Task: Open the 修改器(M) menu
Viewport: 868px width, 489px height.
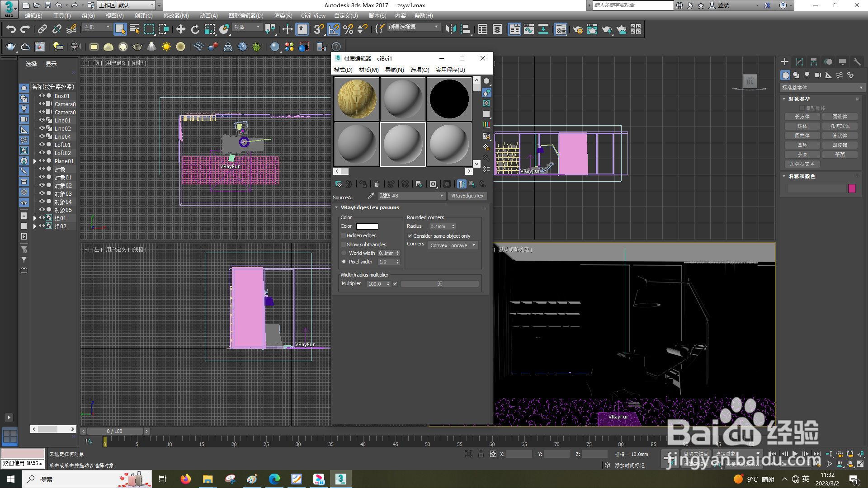Action: point(176,16)
